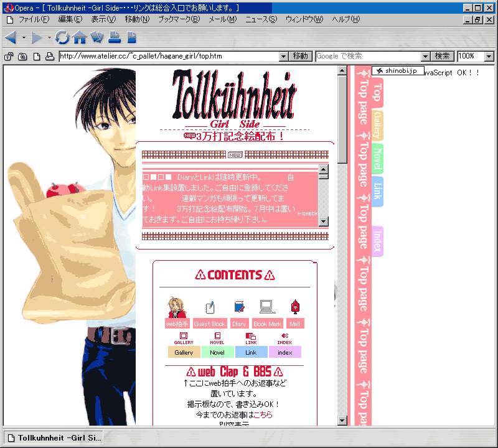Click the beige Gallery button
This screenshot has width=498, height=448.
click(x=184, y=352)
